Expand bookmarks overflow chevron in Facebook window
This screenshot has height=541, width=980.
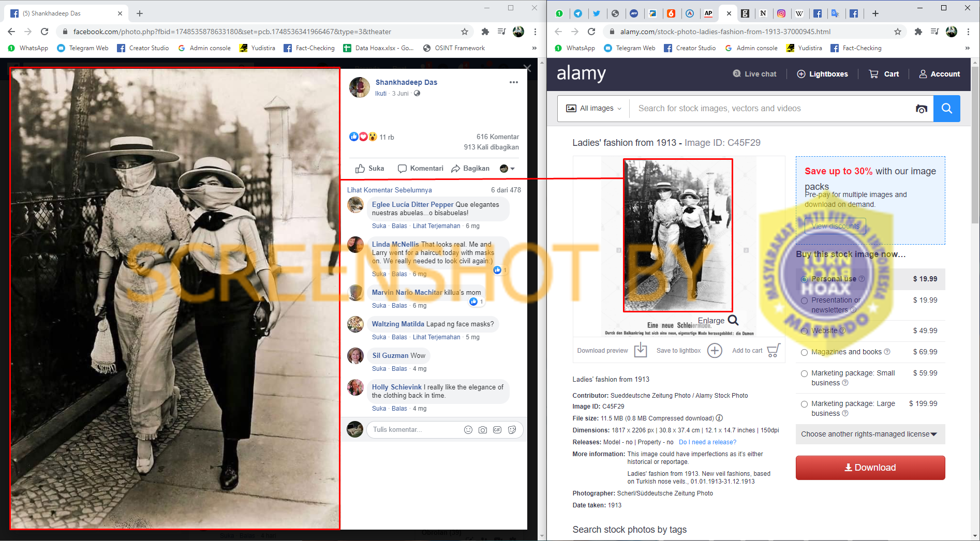[x=534, y=48]
